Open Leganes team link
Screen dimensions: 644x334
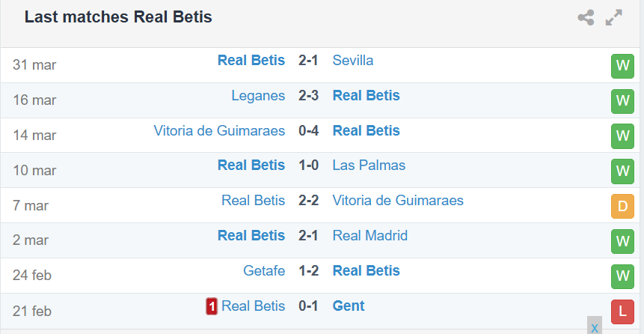[258, 95]
